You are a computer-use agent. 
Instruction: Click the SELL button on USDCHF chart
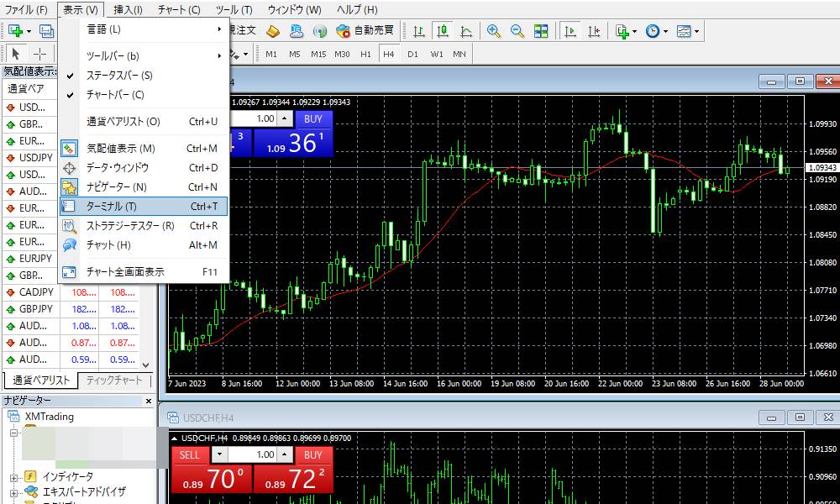point(190,454)
